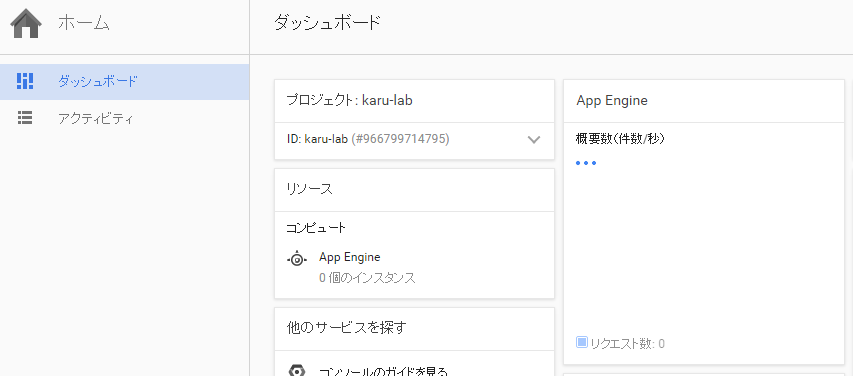Toggle the リクエスト数 legend swatch

tap(582, 342)
